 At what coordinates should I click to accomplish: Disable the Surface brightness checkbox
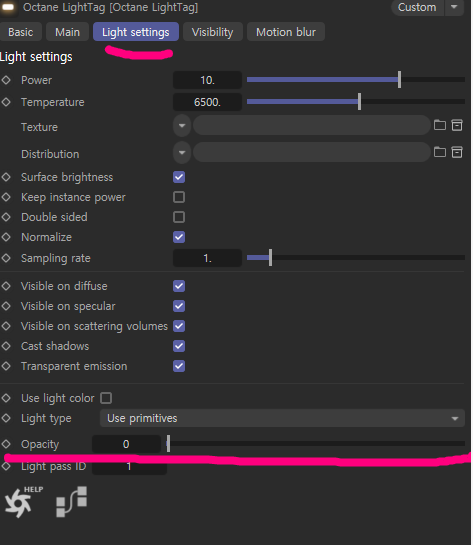[179, 177]
